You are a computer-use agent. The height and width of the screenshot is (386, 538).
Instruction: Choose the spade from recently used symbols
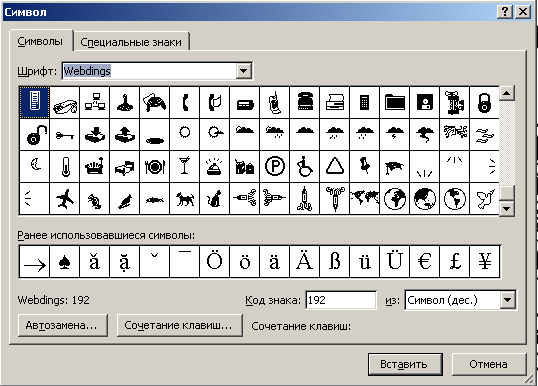pos(65,261)
